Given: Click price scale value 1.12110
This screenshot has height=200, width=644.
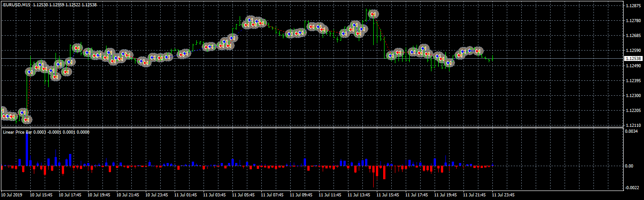Looking at the screenshot, I should point(633,125).
